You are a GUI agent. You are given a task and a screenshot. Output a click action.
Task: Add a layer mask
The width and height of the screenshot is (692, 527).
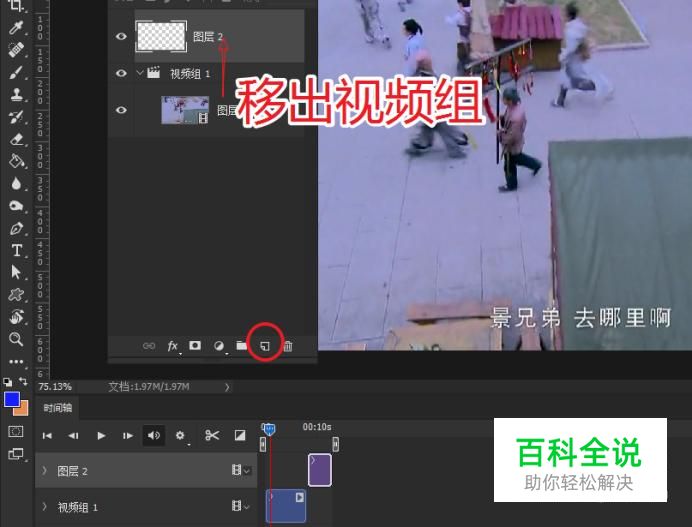click(x=195, y=346)
